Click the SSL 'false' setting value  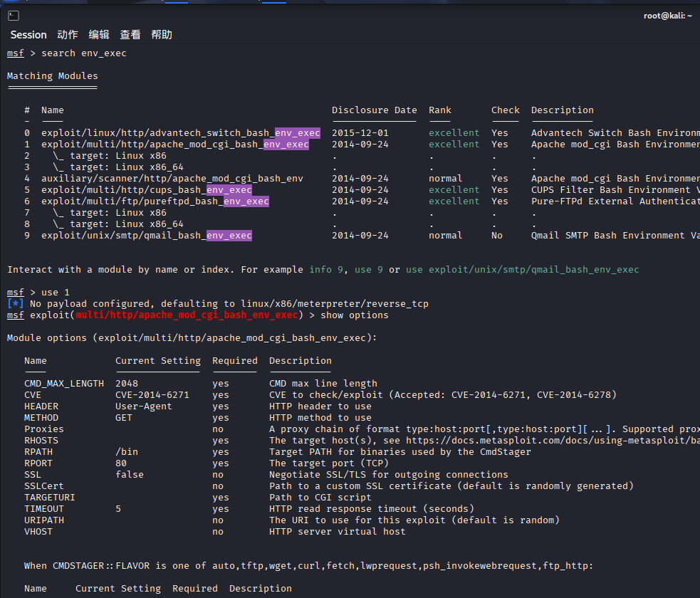click(130, 474)
